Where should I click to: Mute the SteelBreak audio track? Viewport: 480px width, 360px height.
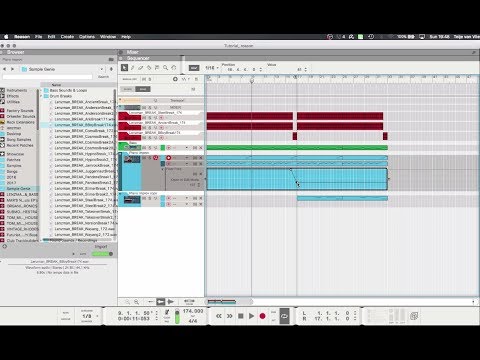click(x=144, y=118)
